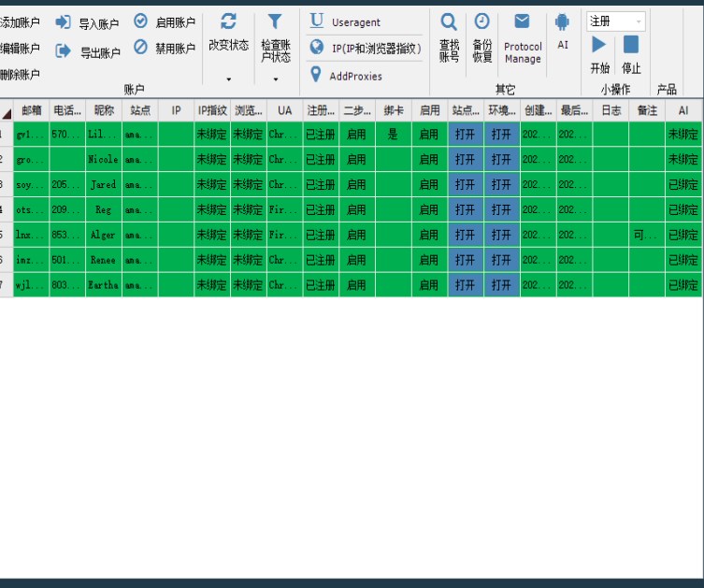Click the 日志 column header
Viewport: 704px width, 588px height.
[x=611, y=110]
